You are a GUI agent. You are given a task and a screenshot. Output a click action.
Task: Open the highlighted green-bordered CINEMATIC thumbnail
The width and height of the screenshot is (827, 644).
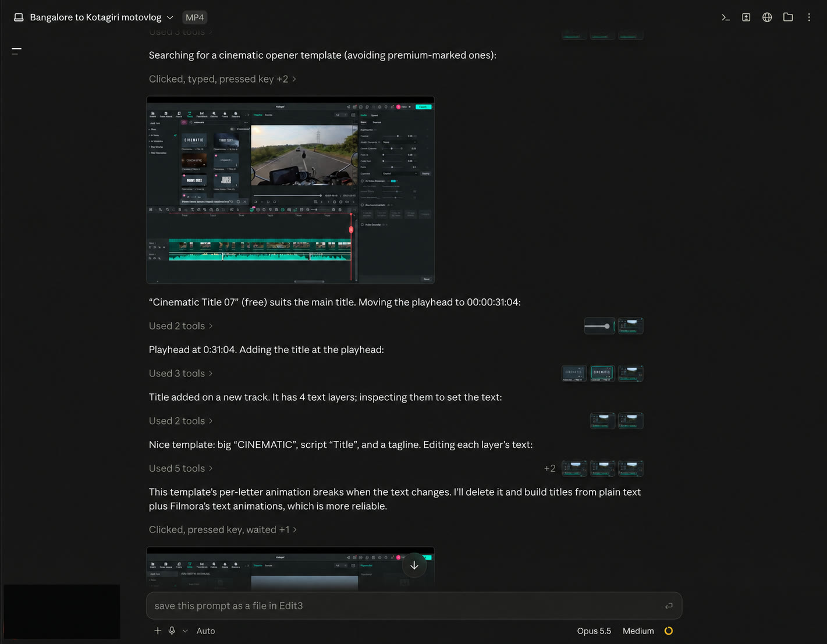tap(602, 373)
